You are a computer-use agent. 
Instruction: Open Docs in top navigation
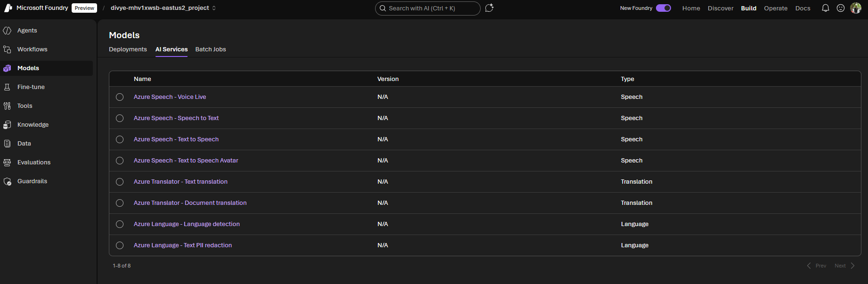pyautogui.click(x=802, y=8)
